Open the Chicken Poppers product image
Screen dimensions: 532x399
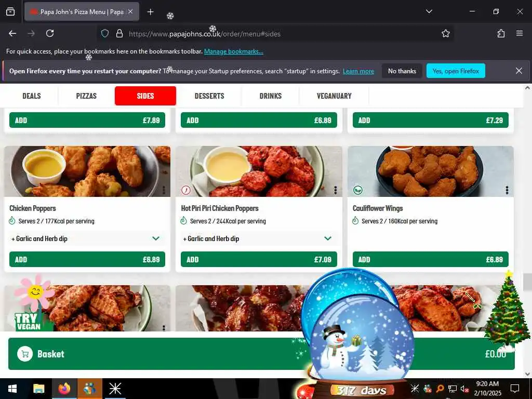[x=87, y=171]
